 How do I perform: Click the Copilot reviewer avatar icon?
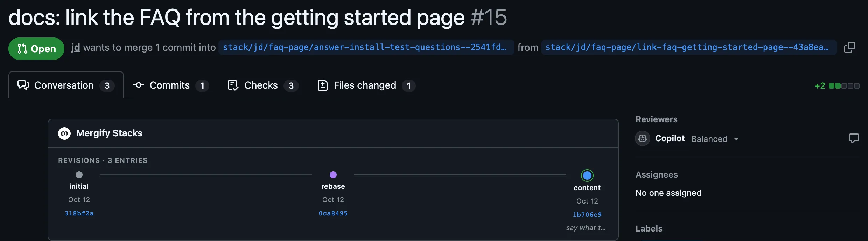tap(643, 138)
